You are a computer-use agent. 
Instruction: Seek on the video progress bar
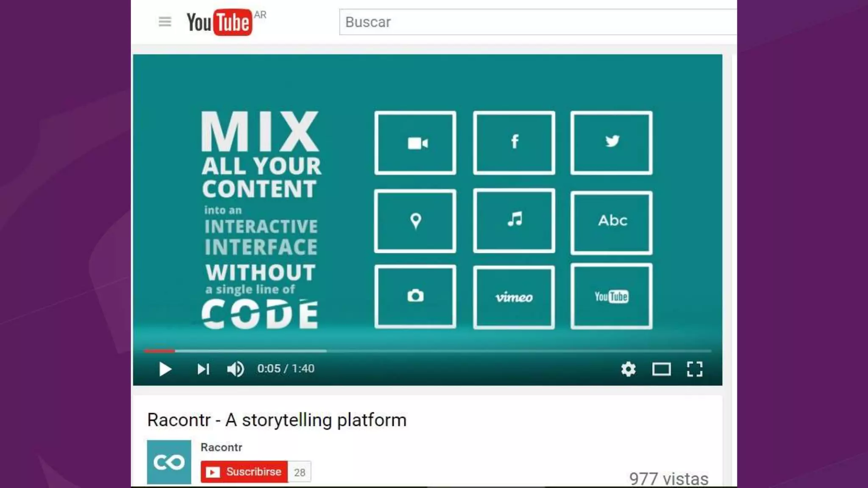pyautogui.click(x=424, y=351)
